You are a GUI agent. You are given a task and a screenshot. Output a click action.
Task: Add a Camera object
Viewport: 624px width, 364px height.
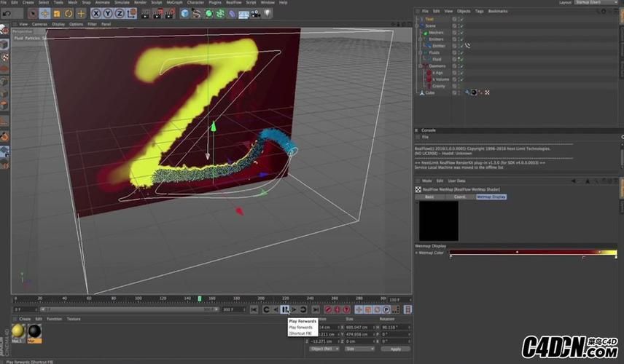(255, 14)
